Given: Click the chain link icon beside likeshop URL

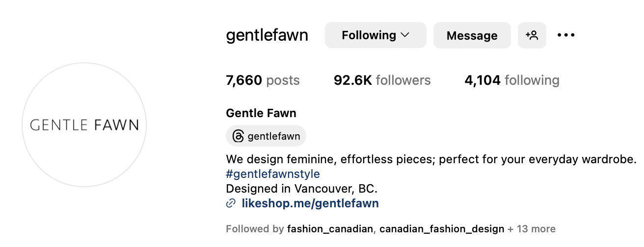Looking at the screenshot, I should click(231, 203).
